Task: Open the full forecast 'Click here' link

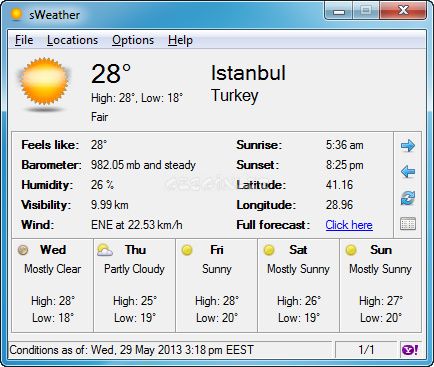Action: 349,225
